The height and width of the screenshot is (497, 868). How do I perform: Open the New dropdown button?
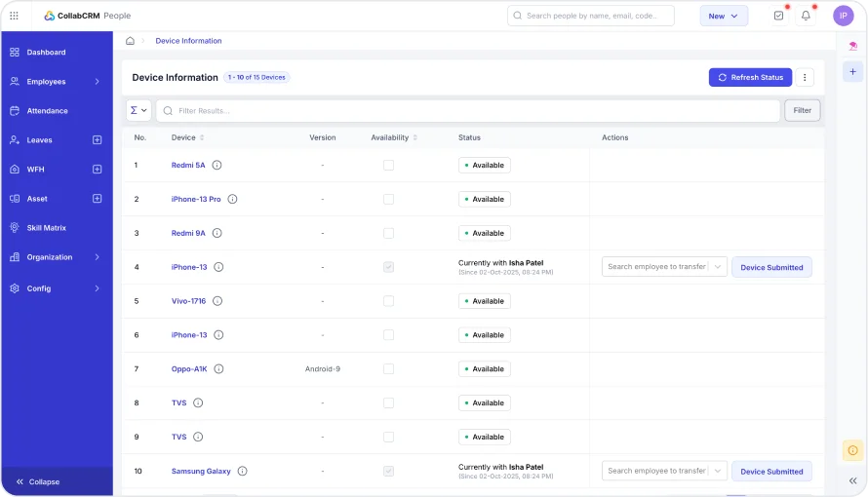tap(724, 16)
